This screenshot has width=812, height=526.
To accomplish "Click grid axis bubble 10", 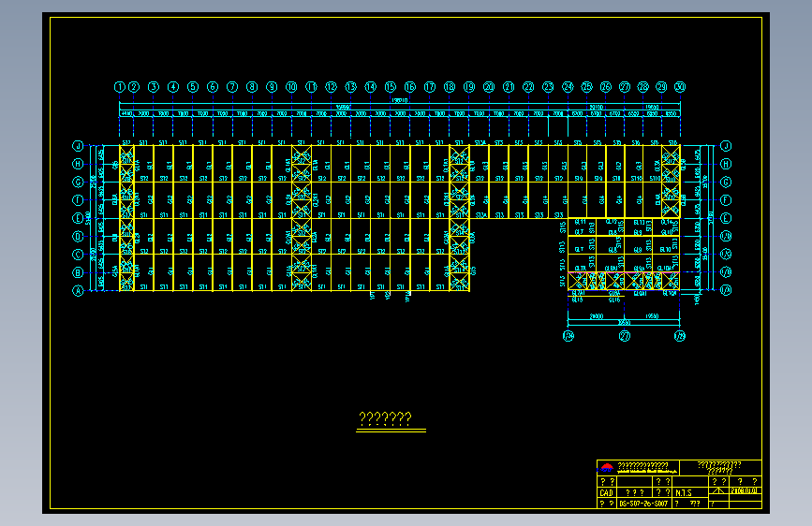I will (291, 87).
